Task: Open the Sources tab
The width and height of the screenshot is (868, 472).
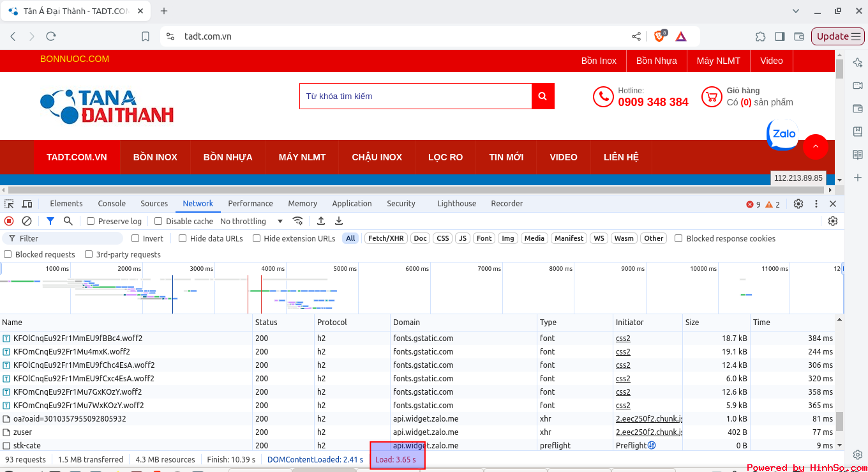Action: click(154, 204)
